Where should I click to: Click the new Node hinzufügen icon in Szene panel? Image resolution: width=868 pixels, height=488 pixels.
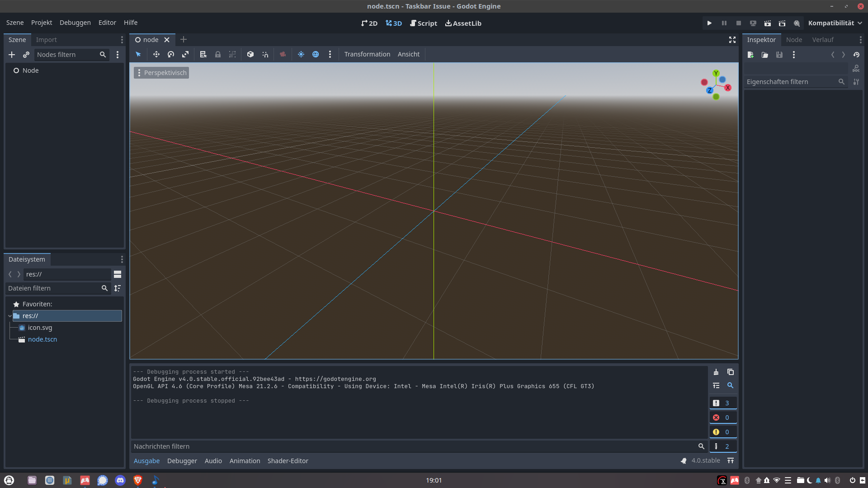pos(11,55)
